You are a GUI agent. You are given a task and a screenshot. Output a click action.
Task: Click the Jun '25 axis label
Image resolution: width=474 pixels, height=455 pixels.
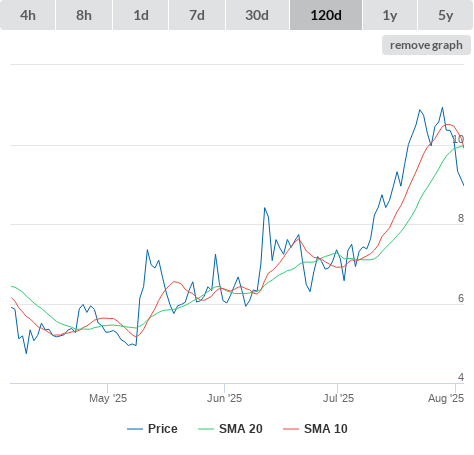coord(224,398)
